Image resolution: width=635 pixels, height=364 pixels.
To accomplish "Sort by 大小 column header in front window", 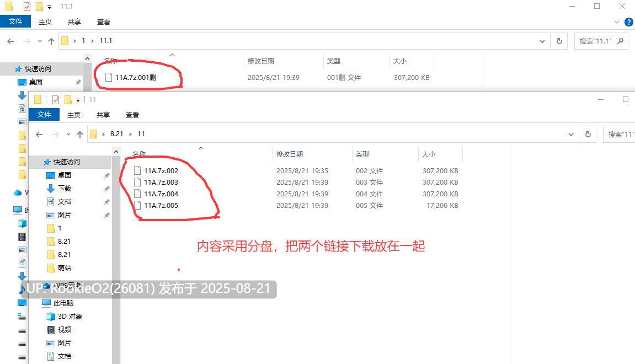I will pos(429,154).
